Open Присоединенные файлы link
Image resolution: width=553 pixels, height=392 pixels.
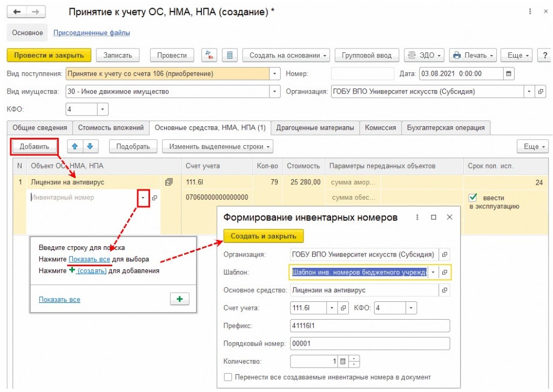pyautogui.click(x=91, y=33)
